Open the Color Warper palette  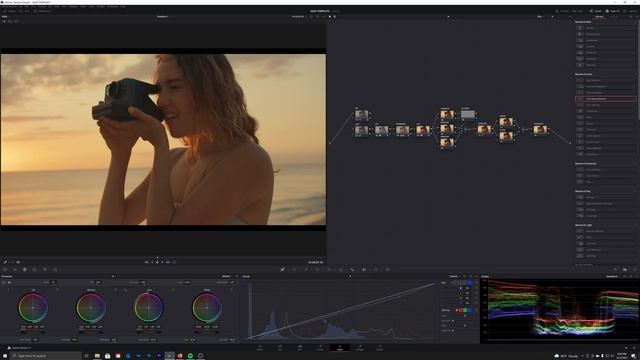[294, 269]
